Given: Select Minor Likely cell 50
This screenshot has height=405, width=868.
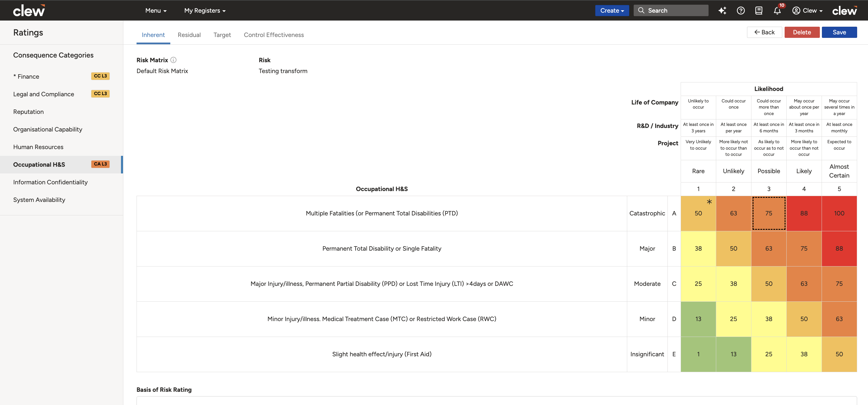Looking at the screenshot, I should [804, 319].
